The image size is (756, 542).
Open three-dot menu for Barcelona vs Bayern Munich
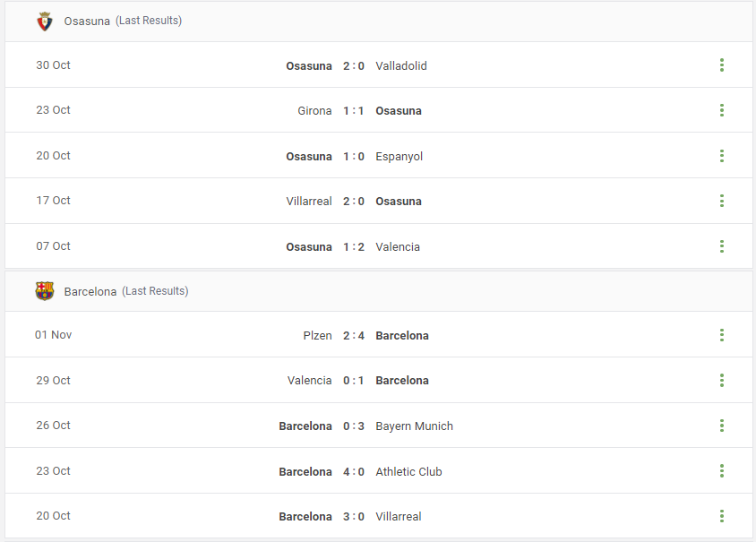click(x=722, y=426)
